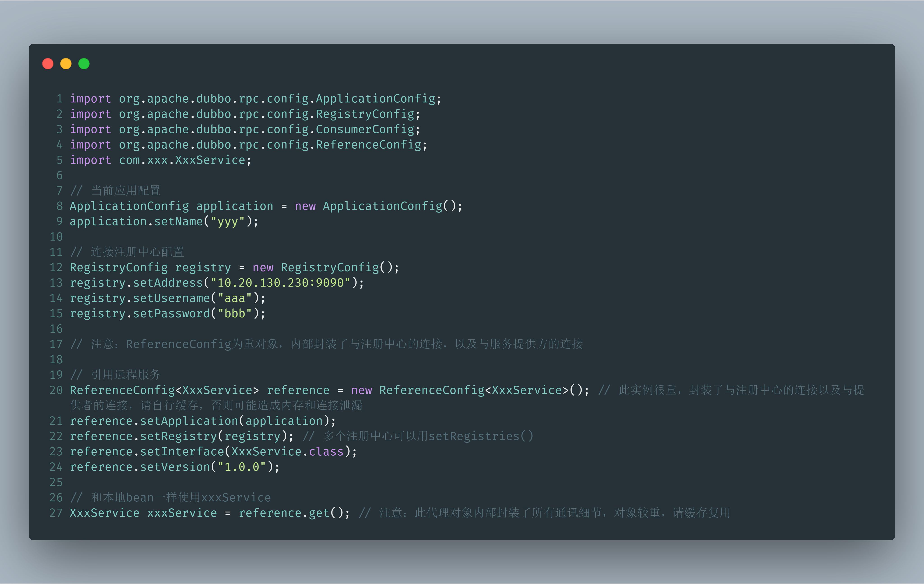Screen dimensions: 924x584
Task: Click the "new" keyword on line 12
Action: click(263, 268)
